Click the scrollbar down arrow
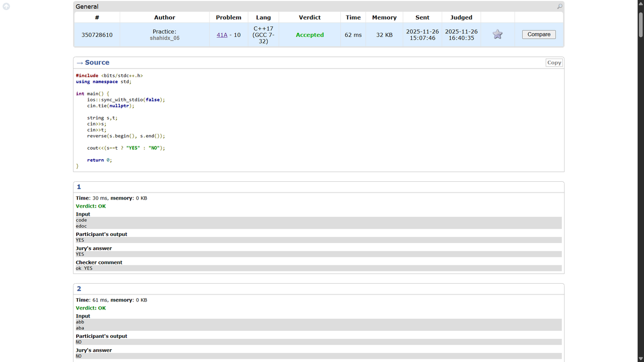 pos(640,358)
